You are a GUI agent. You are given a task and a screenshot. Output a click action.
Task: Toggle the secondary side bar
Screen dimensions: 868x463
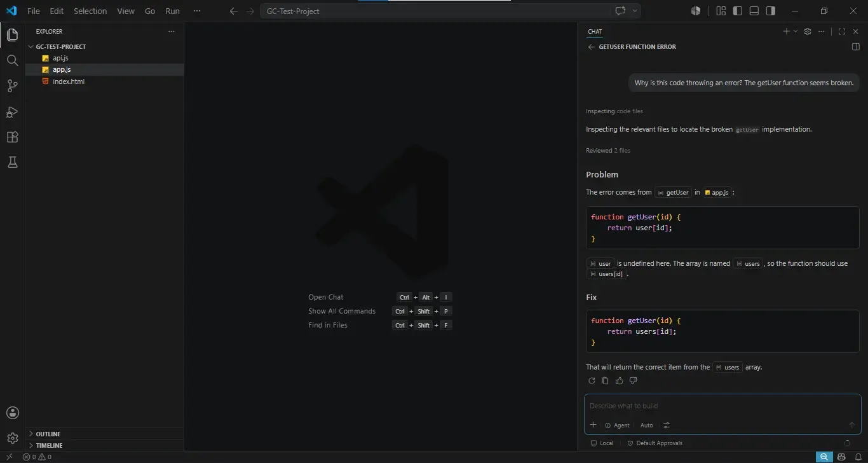click(770, 11)
